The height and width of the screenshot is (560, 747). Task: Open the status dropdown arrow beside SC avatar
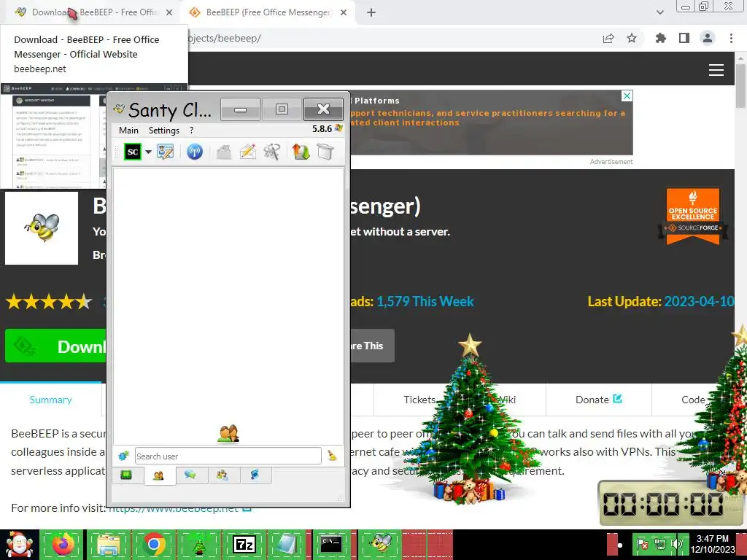point(148,152)
